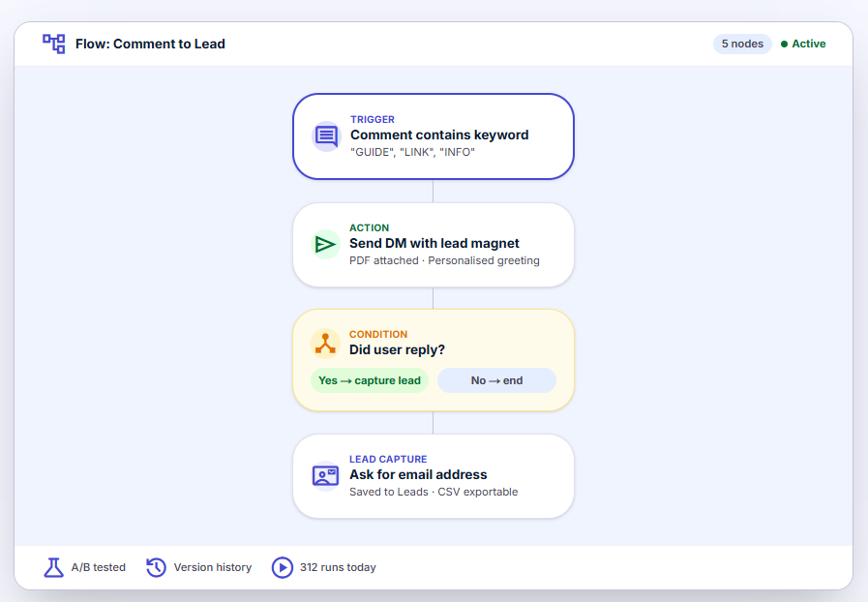The width and height of the screenshot is (868, 602).
Task: Click the LEAD CAPTURE label
Action: (x=388, y=460)
